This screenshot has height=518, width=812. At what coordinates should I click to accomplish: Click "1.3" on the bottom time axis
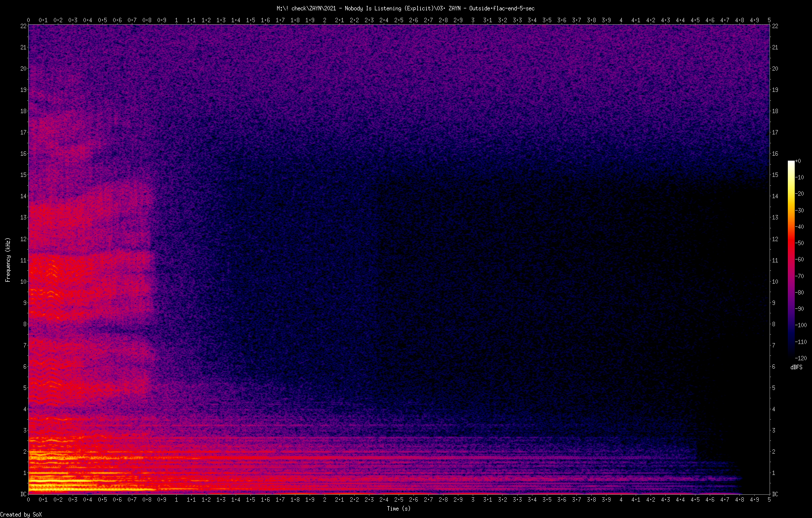(x=221, y=500)
